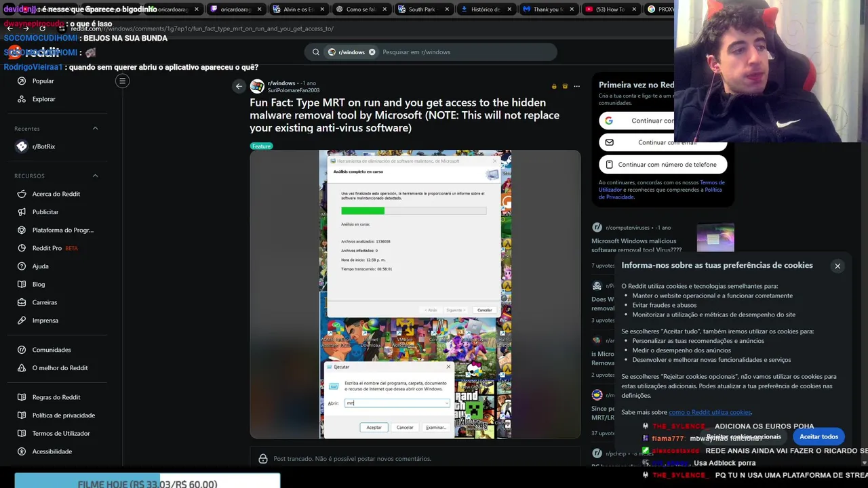Click the green Feature flair tag
Image resolution: width=868 pixels, height=488 pixels.
click(261, 146)
